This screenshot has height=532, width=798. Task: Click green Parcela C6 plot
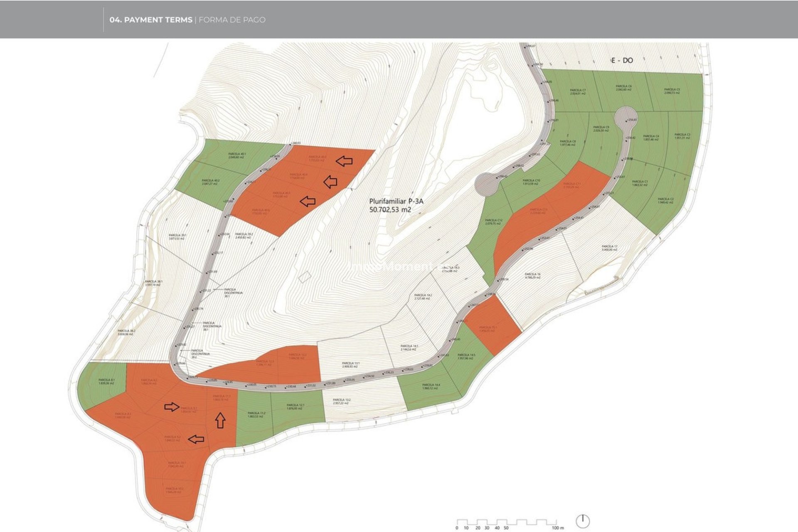[x=623, y=88]
